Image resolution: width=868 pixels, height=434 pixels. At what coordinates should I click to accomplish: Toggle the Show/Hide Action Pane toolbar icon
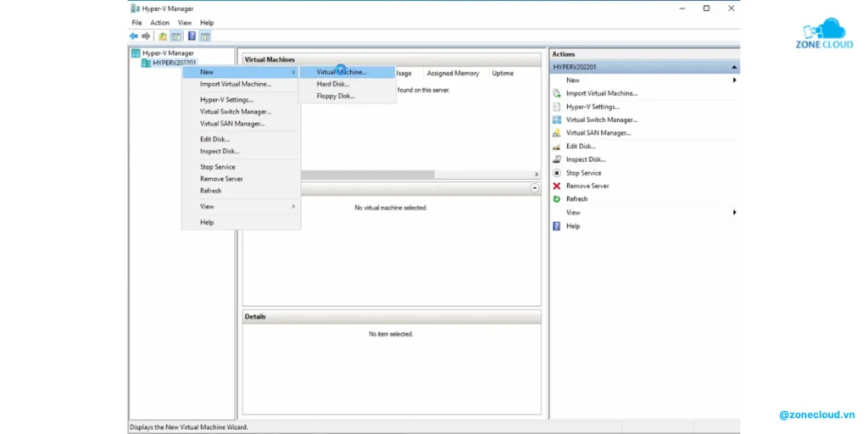pos(205,36)
